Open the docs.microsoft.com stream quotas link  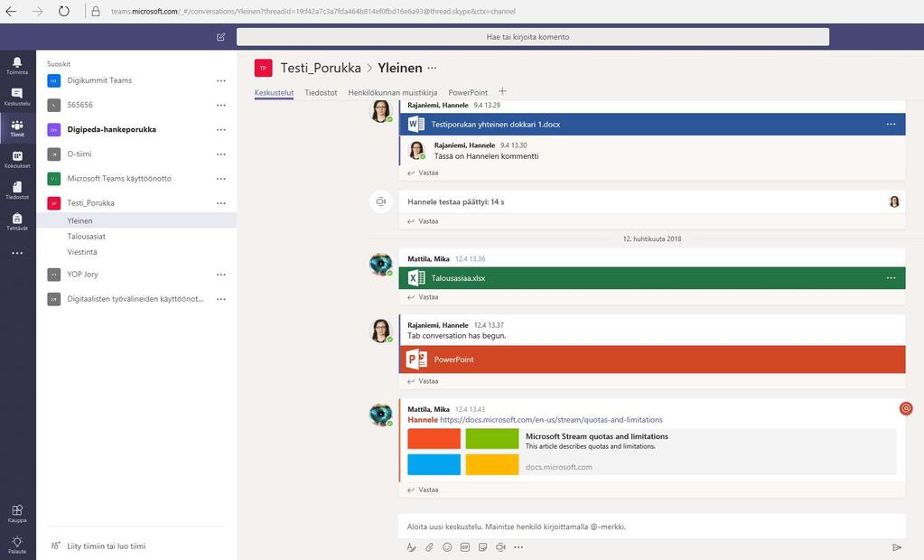[551, 420]
